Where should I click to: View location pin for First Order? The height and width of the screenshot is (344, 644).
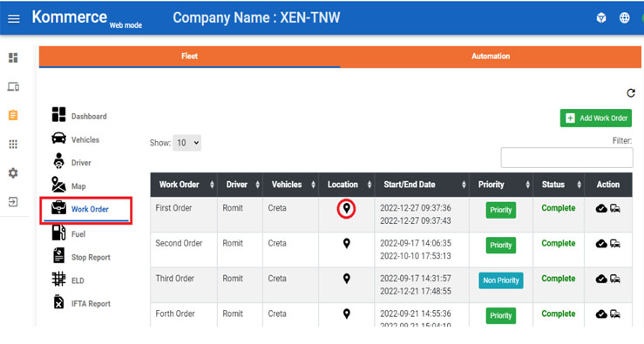pyautogui.click(x=347, y=208)
